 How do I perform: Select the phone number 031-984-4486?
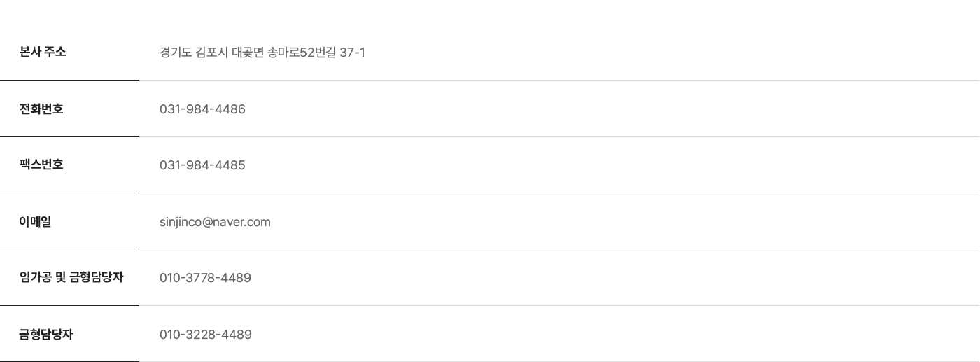pos(202,109)
